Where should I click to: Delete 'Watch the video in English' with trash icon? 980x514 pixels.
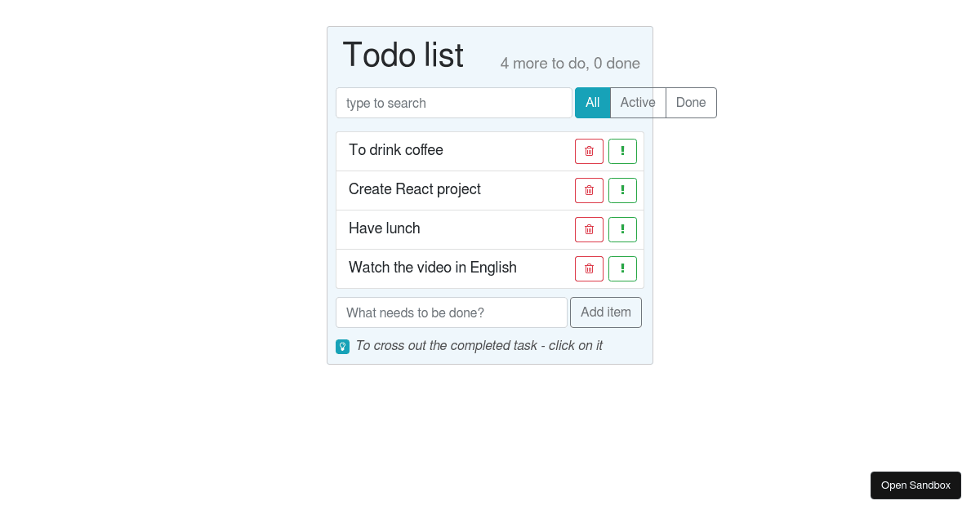point(589,268)
